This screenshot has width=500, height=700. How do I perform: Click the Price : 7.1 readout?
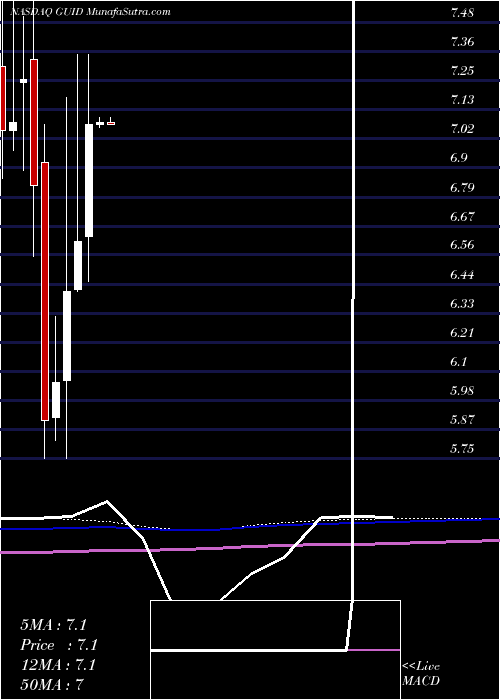tap(59, 645)
